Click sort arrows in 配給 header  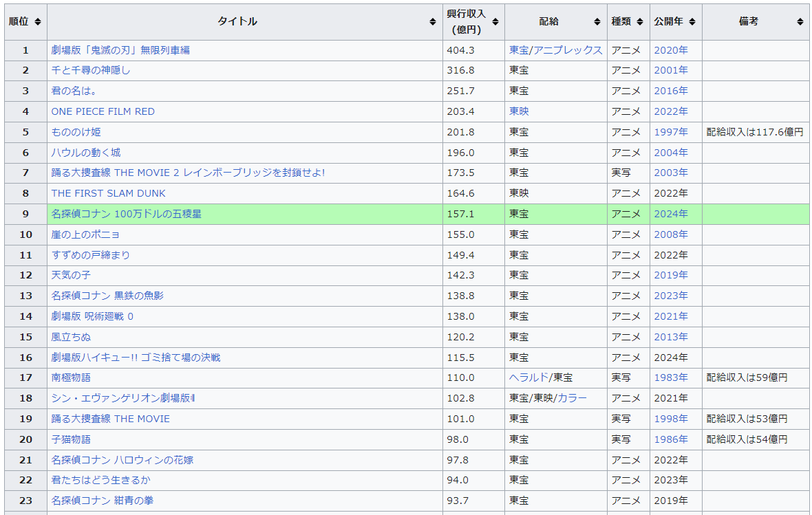click(x=597, y=22)
